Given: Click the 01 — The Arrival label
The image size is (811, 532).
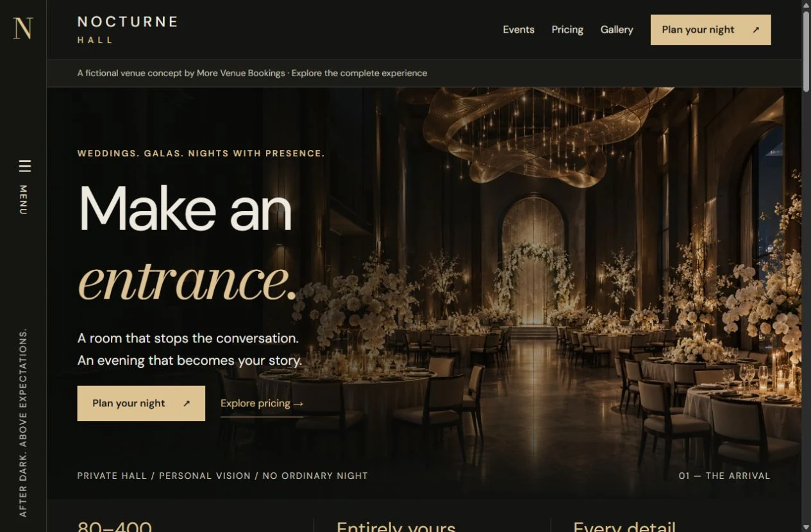Looking at the screenshot, I should [724, 476].
